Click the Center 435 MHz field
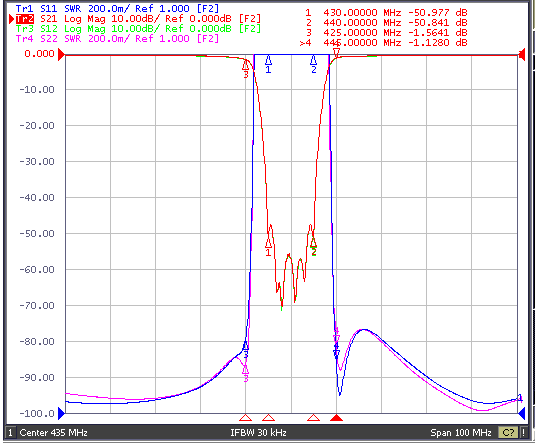Viewport: 535px width, 443px height. pos(54,433)
